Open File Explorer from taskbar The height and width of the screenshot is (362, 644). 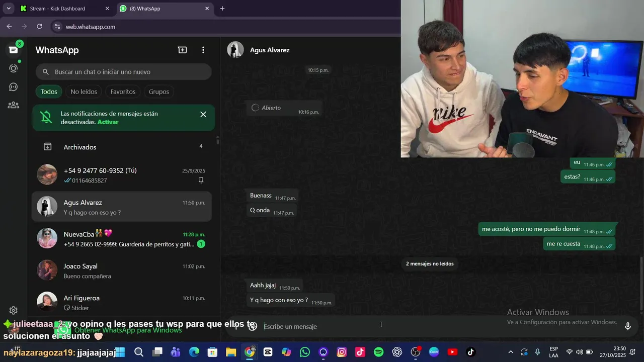tap(231, 352)
